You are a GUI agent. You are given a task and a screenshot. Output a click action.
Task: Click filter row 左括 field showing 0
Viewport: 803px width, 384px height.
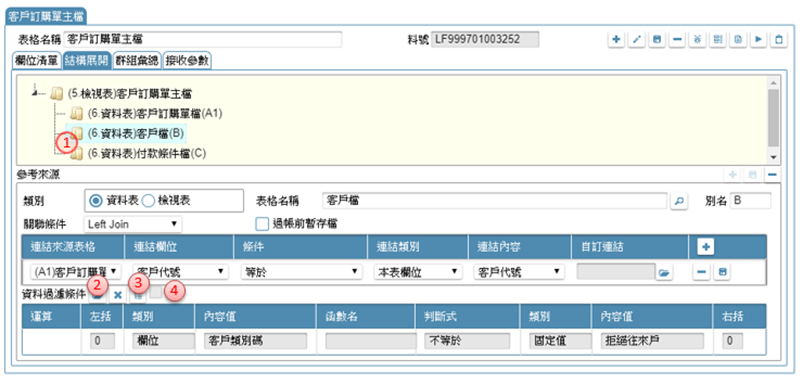point(102,341)
